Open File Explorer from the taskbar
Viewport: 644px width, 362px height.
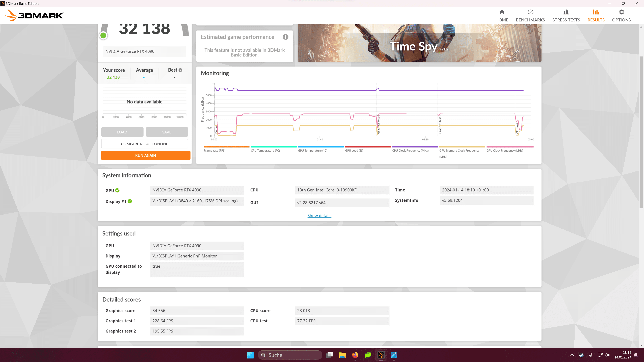click(342, 355)
